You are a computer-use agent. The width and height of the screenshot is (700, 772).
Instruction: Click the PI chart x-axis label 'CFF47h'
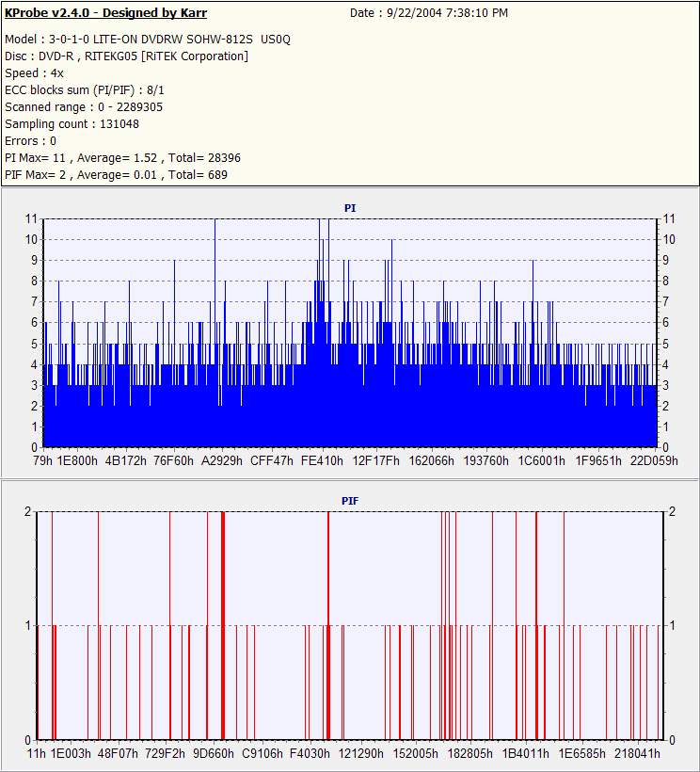[272, 460]
